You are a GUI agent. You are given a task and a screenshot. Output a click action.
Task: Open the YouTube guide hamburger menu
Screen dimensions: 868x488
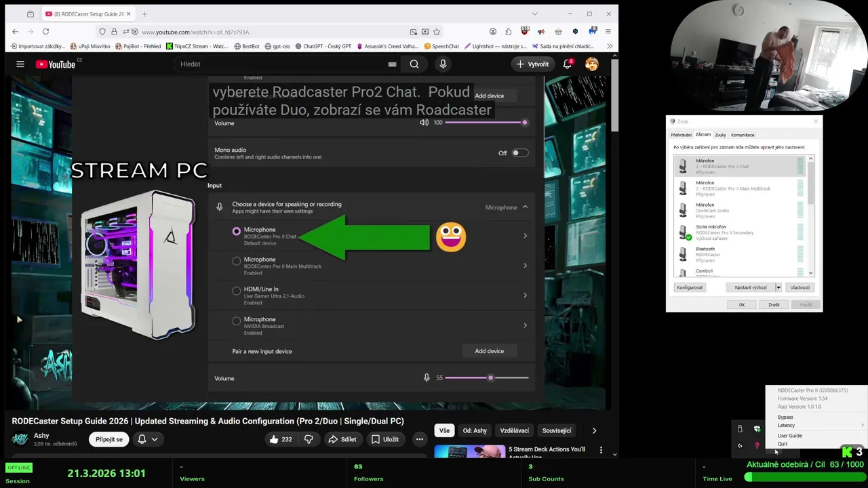(20, 64)
